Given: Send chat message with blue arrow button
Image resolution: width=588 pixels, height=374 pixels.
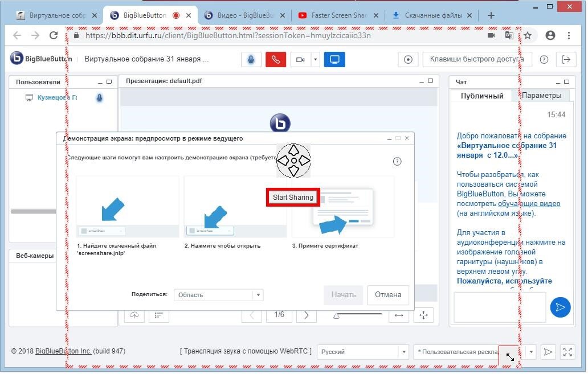Looking at the screenshot, I should click(560, 307).
